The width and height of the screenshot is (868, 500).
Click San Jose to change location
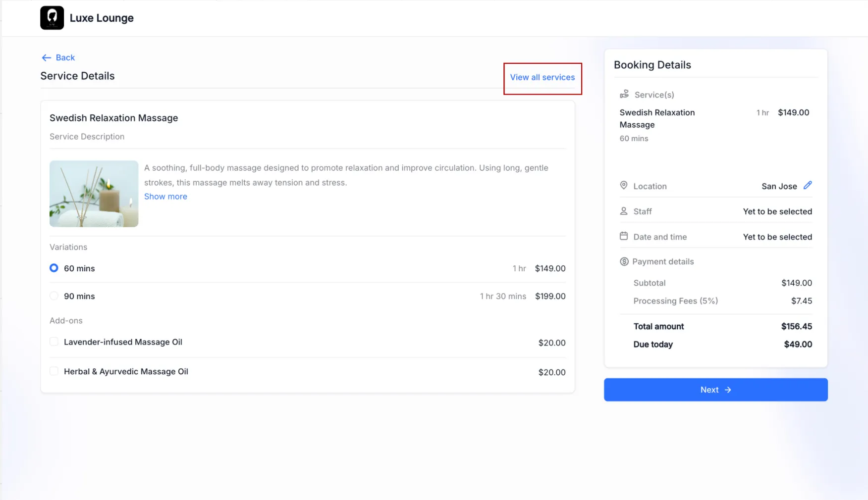[x=778, y=186]
